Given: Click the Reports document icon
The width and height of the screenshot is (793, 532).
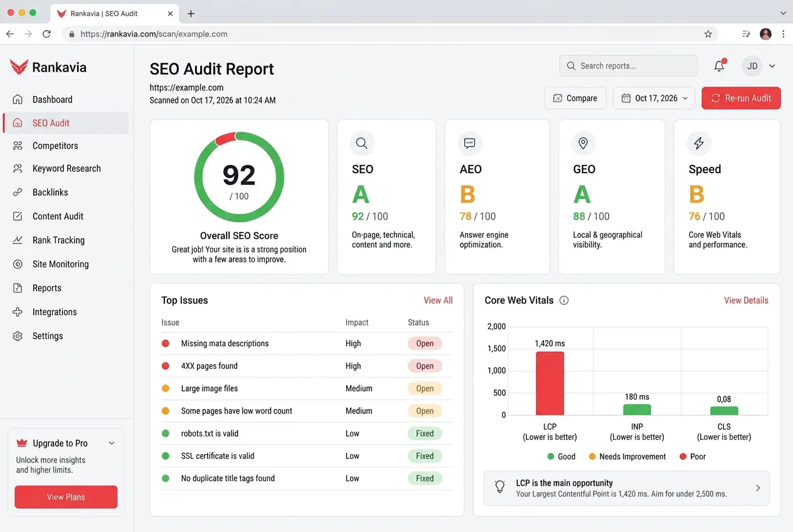Looking at the screenshot, I should click(18, 288).
